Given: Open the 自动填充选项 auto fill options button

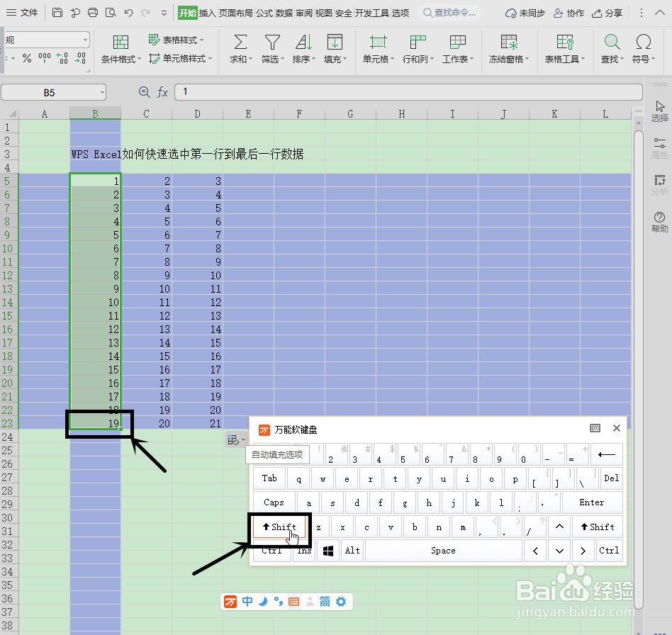Looking at the screenshot, I should 236,439.
